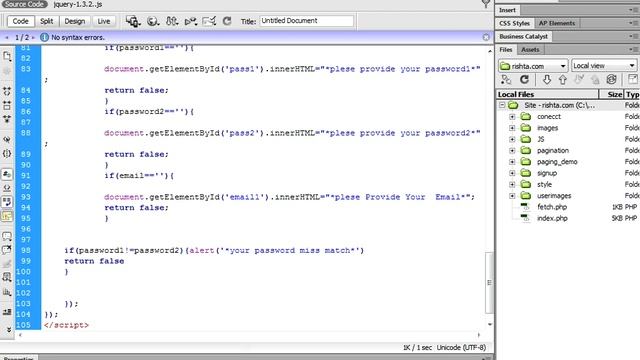Expand the userimages folder
This screenshot has width=640, height=360.
[512, 196]
